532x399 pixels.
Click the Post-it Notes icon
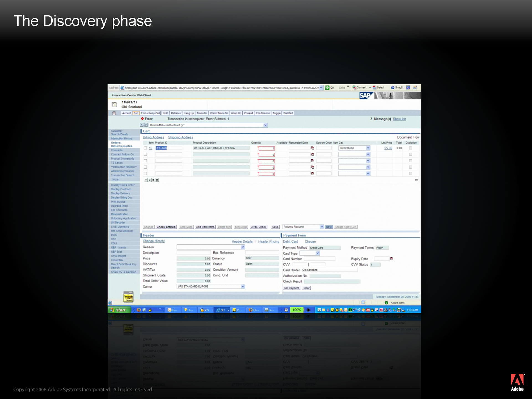(x=128, y=297)
